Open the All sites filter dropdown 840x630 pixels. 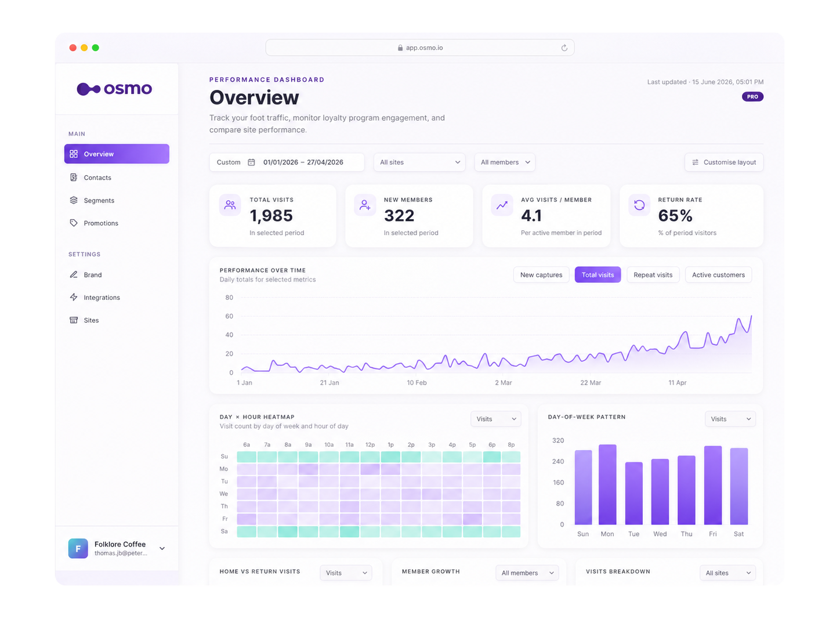click(420, 162)
